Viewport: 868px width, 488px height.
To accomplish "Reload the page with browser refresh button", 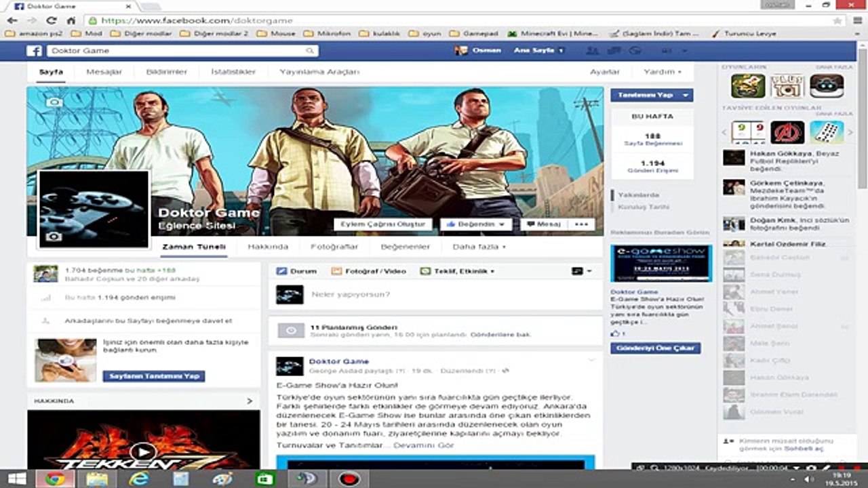I will pos(52,20).
